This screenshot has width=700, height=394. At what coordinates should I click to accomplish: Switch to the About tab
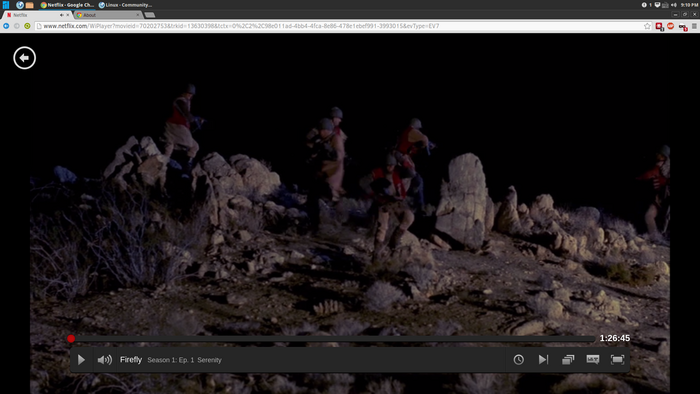pyautogui.click(x=108, y=15)
